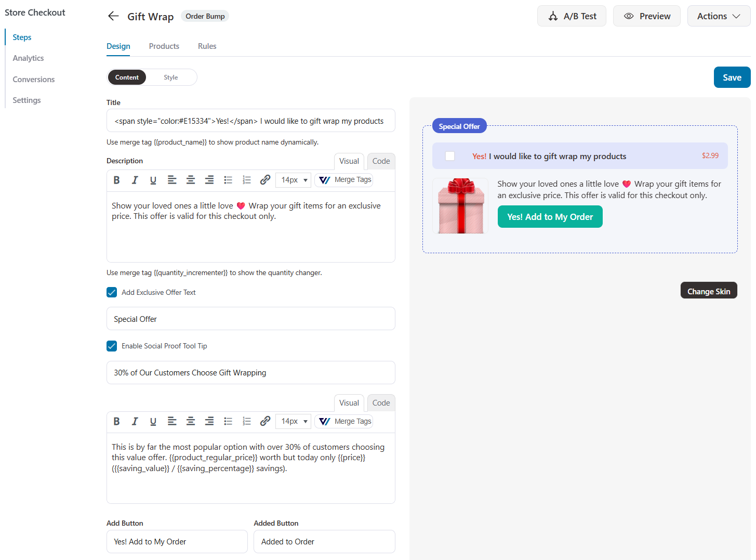The height and width of the screenshot is (560, 756).
Task: Toggle bold in the tooltip editor toolbar
Action: tap(116, 422)
